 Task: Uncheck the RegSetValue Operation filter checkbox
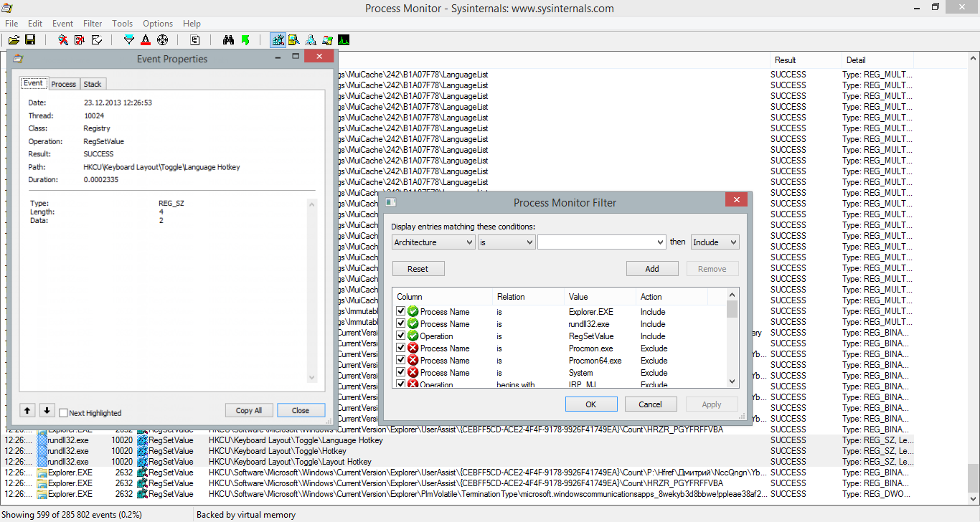[401, 336]
